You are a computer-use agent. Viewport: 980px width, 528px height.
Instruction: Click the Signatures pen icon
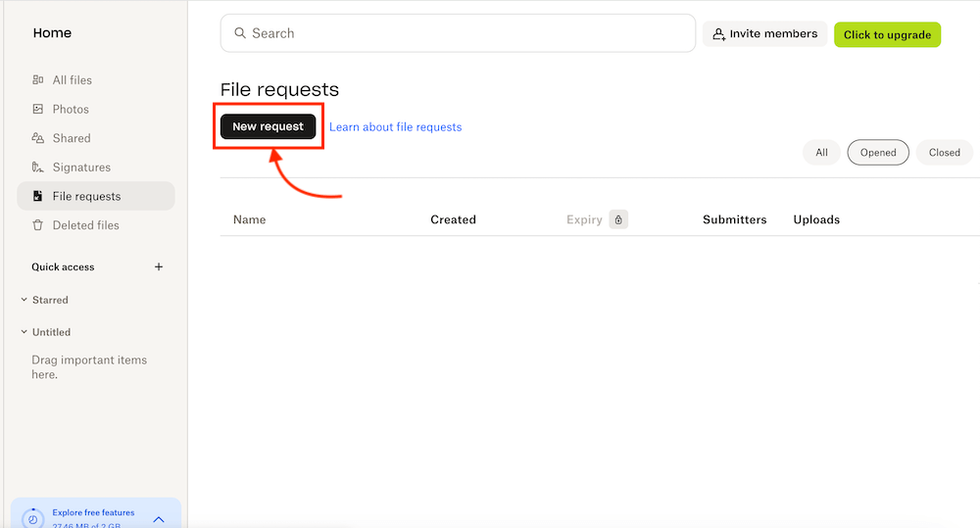click(x=38, y=167)
